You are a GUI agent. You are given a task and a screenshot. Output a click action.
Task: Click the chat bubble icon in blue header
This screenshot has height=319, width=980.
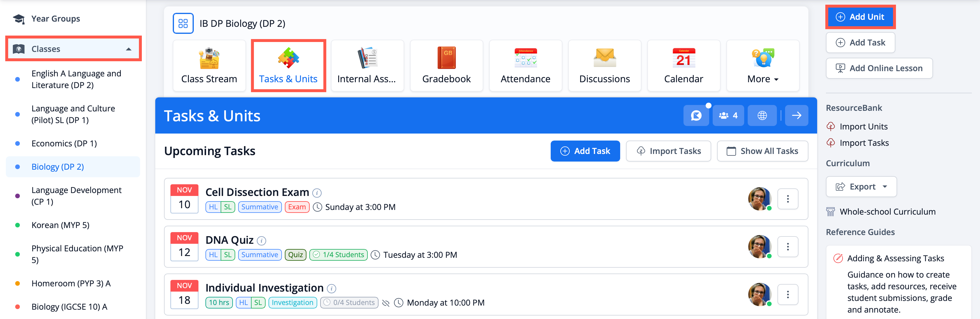click(x=696, y=115)
